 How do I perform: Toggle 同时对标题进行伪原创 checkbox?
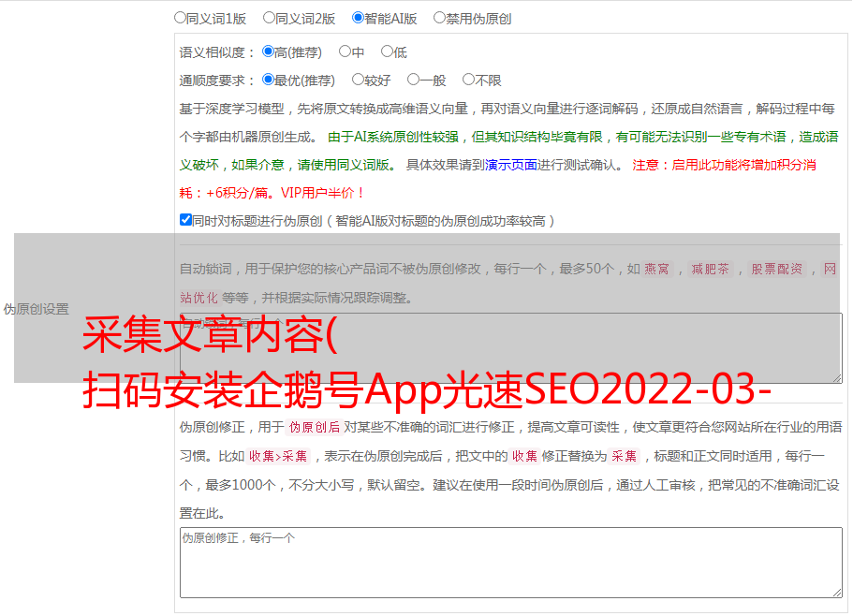pyautogui.click(x=185, y=220)
